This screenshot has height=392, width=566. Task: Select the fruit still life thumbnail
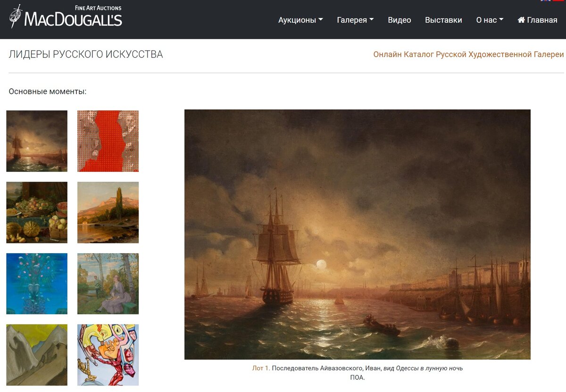pyautogui.click(x=37, y=212)
